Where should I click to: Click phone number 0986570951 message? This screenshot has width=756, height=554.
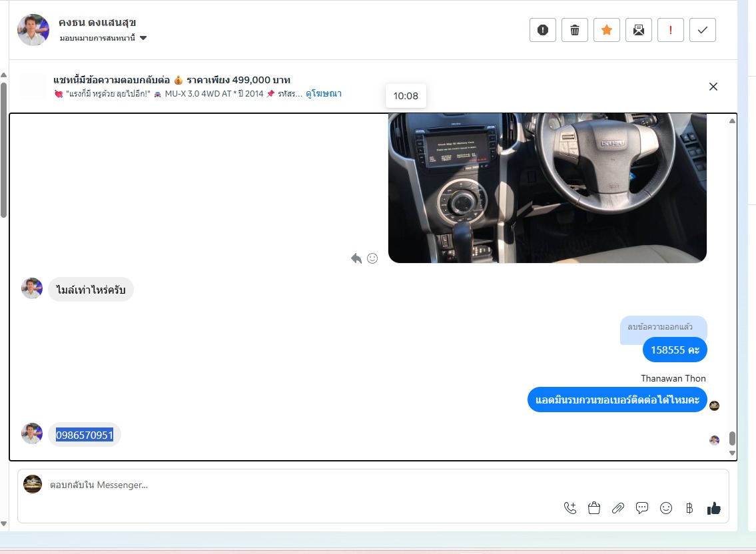(x=85, y=435)
